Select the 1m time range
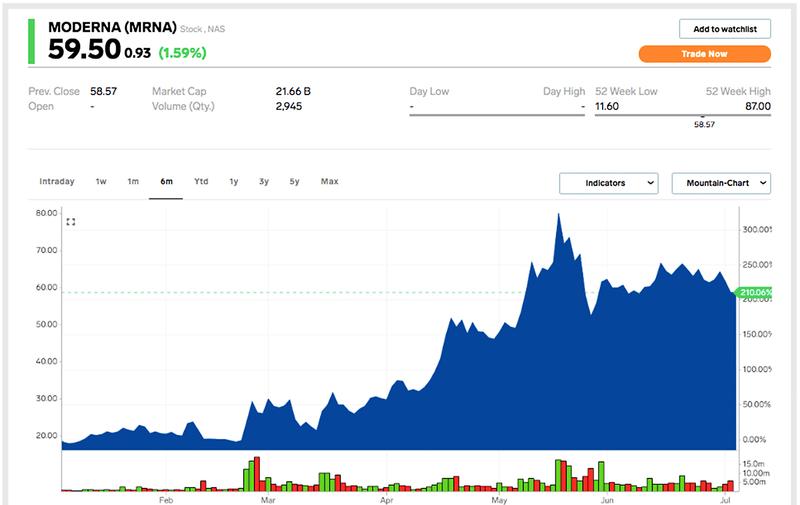The image size is (800, 505). click(133, 182)
